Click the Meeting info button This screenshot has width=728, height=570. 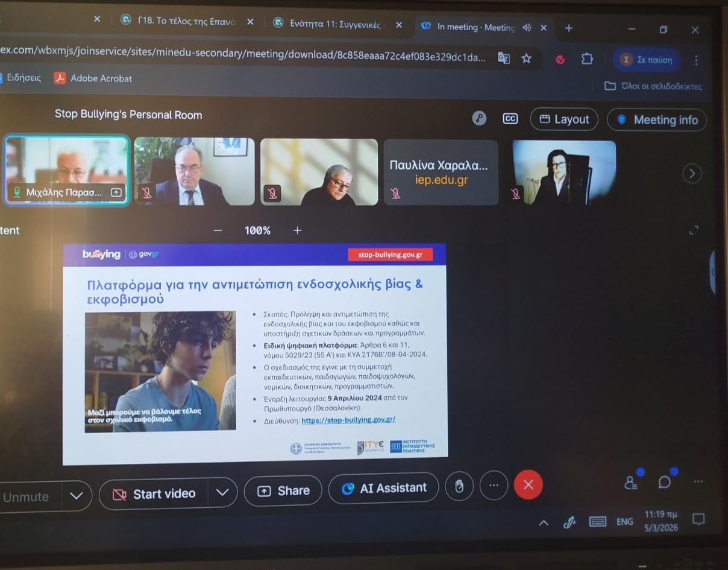tap(657, 120)
